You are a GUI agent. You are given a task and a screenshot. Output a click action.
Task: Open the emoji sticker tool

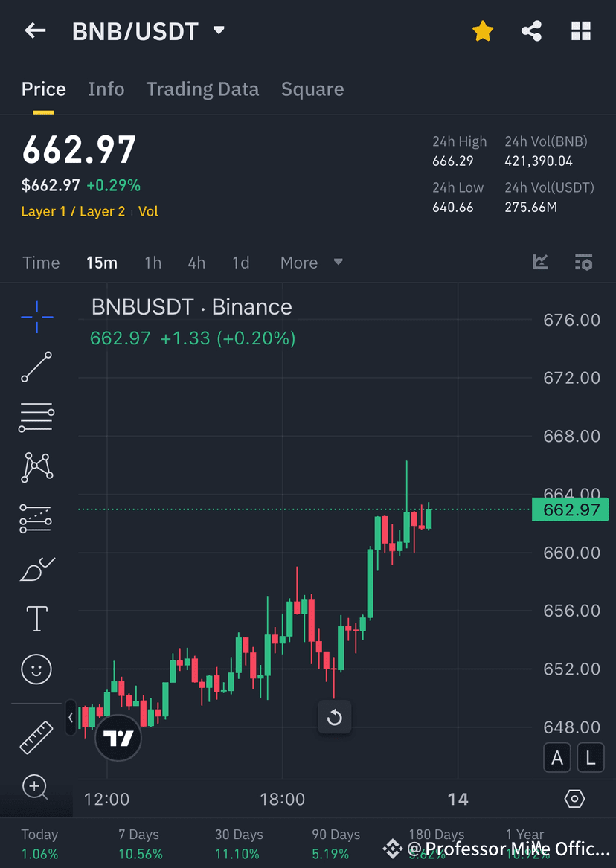pyautogui.click(x=36, y=669)
